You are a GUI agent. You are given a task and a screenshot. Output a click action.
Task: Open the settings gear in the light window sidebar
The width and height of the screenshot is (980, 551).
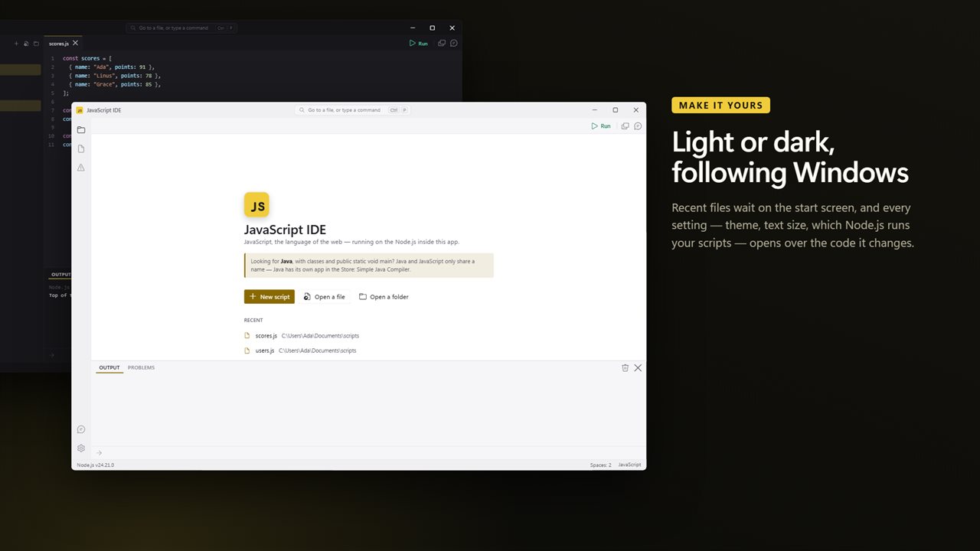pyautogui.click(x=81, y=448)
